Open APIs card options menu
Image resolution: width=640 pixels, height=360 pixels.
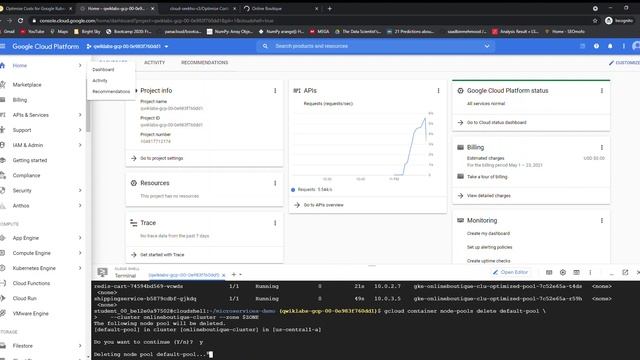click(x=438, y=91)
